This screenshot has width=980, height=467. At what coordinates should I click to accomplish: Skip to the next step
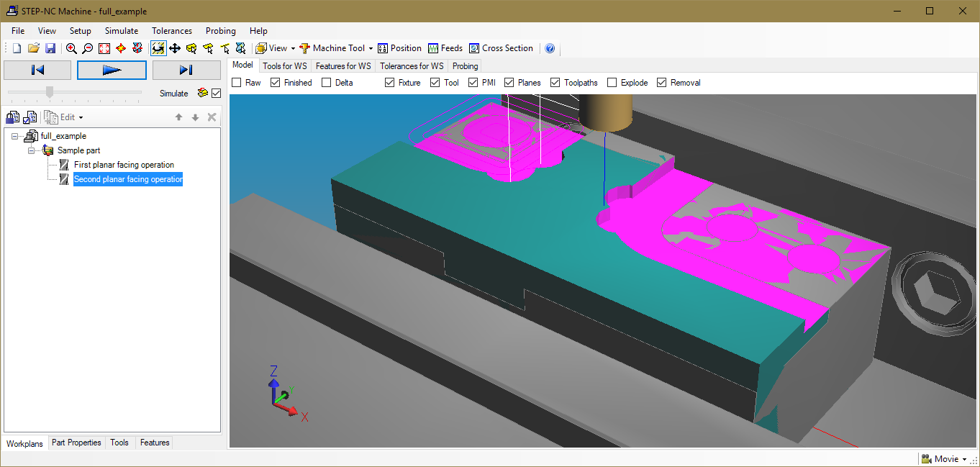(x=186, y=70)
